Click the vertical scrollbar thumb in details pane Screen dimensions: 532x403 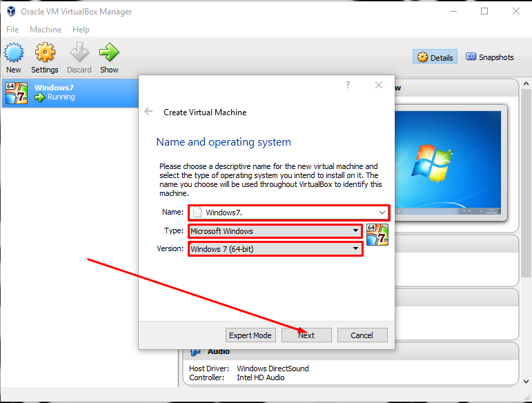point(526,183)
